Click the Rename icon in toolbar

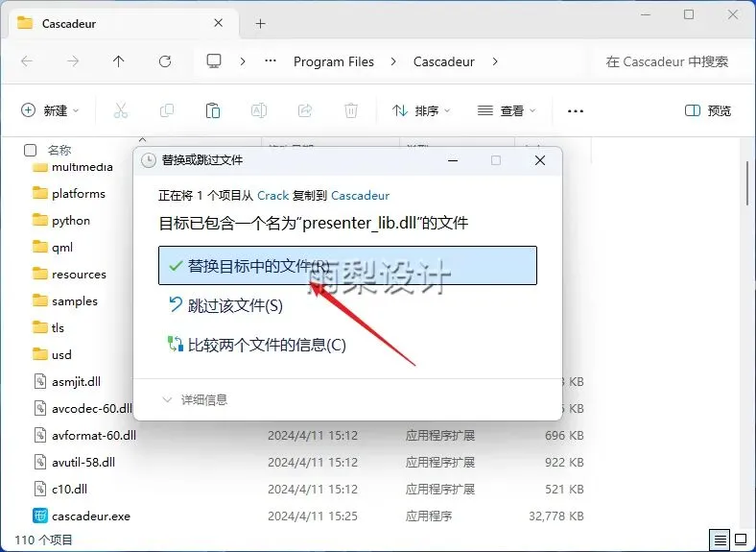pos(259,110)
